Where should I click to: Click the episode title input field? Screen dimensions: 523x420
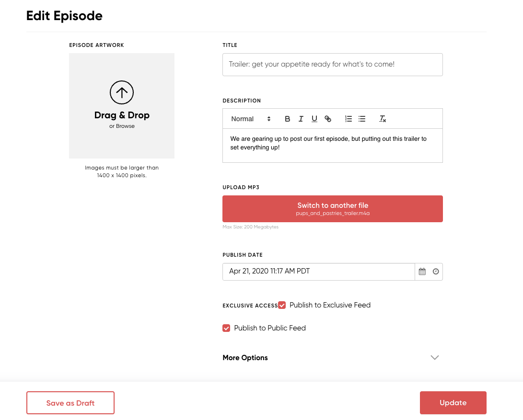[x=332, y=64]
